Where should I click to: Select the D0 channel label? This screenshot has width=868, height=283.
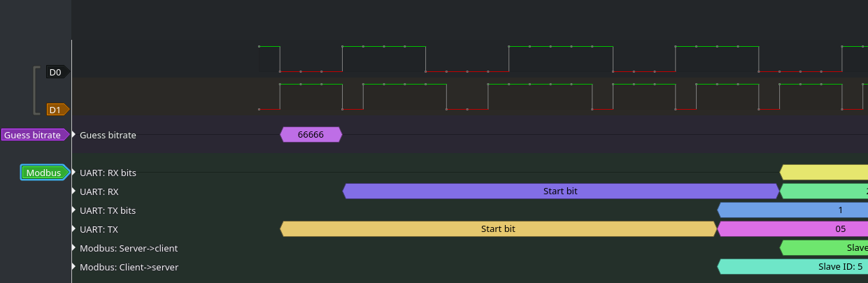(57, 72)
